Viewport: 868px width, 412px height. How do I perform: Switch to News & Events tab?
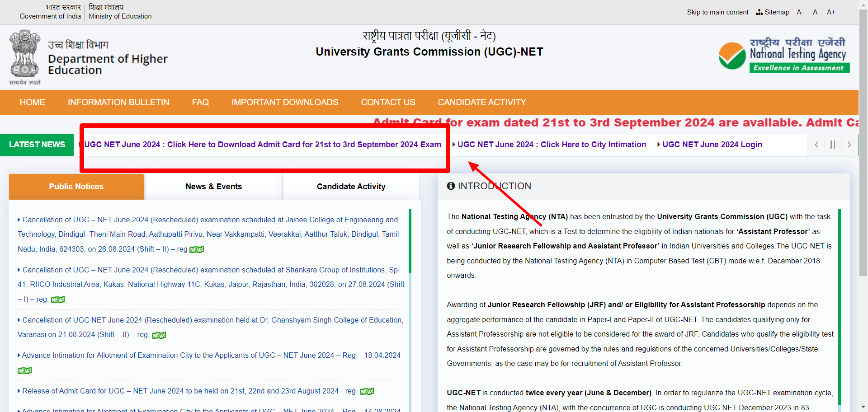point(214,187)
